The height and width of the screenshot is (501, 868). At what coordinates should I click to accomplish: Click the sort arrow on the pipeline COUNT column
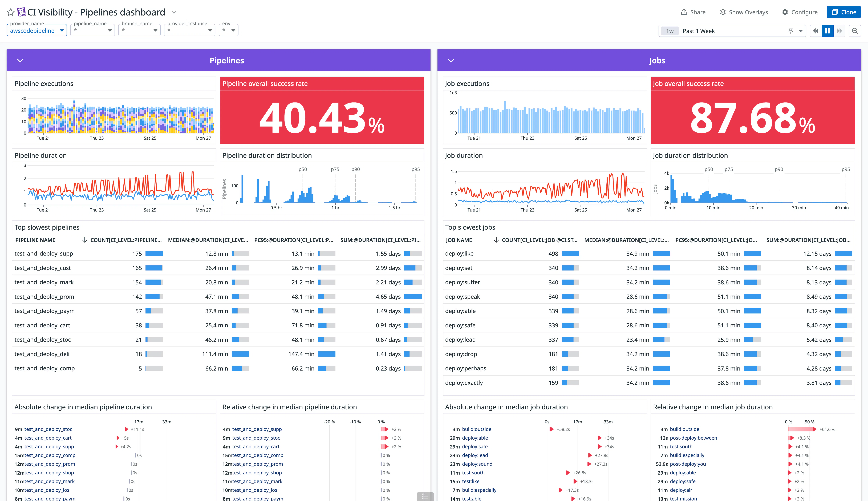(x=85, y=240)
